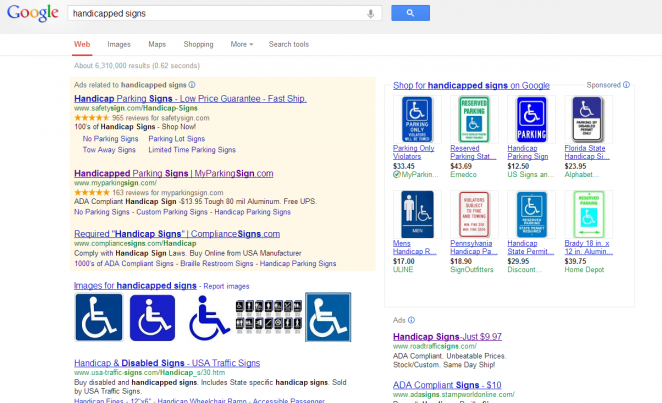Switch to the Images tab
Screen dimensions: 662x403
coord(119,44)
